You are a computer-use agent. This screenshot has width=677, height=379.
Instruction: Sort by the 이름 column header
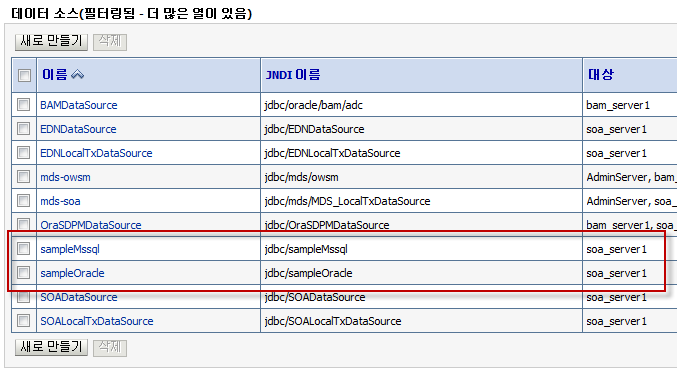coord(54,75)
